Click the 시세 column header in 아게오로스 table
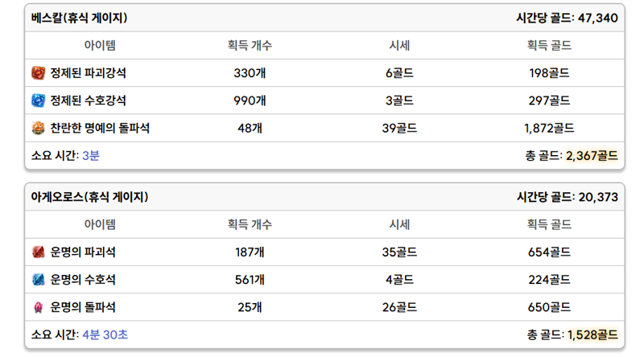The width and height of the screenshot is (644, 357). click(x=399, y=224)
